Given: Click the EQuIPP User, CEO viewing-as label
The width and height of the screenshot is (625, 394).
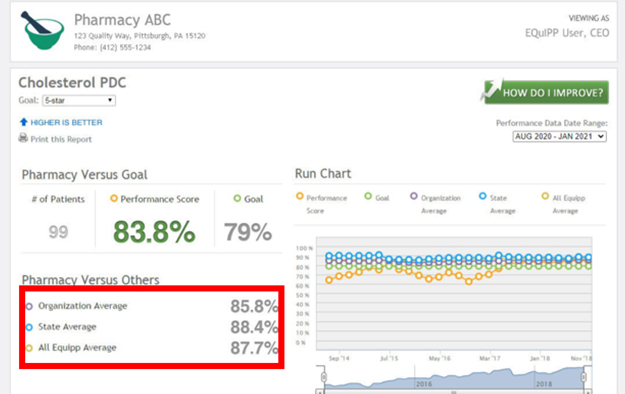Looking at the screenshot, I should (567, 33).
